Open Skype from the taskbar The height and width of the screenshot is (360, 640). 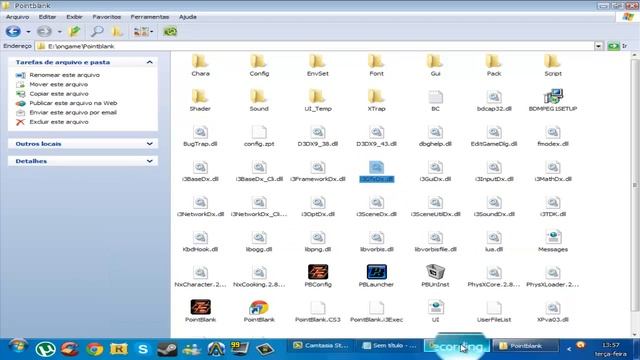tap(143, 349)
